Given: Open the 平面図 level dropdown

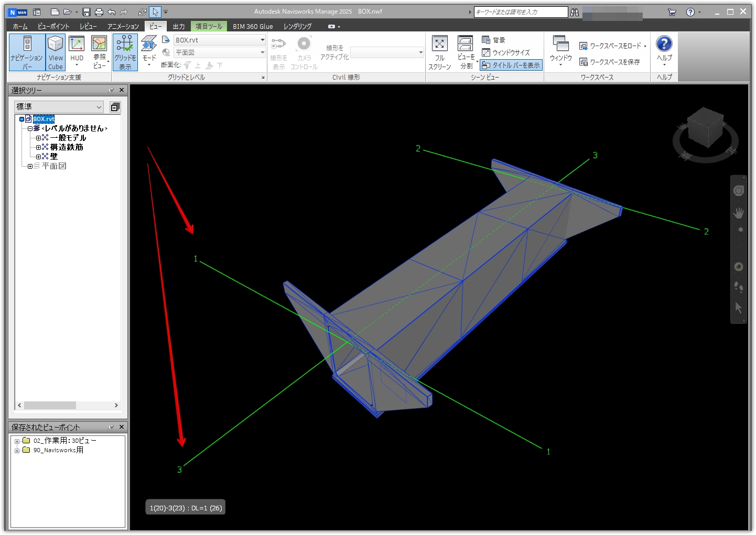Looking at the screenshot, I should [262, 52].
